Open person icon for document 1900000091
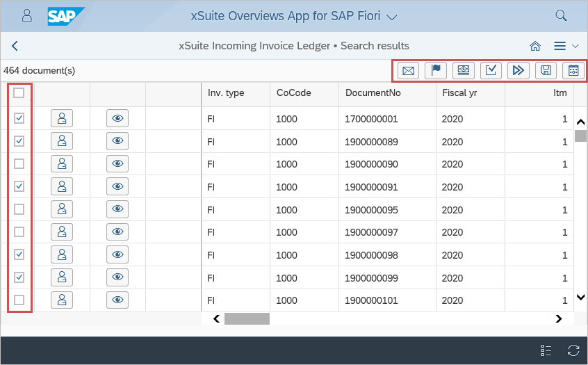Viewport: 588px width, 365px height. pyautogui.click(x=62, y=186)
